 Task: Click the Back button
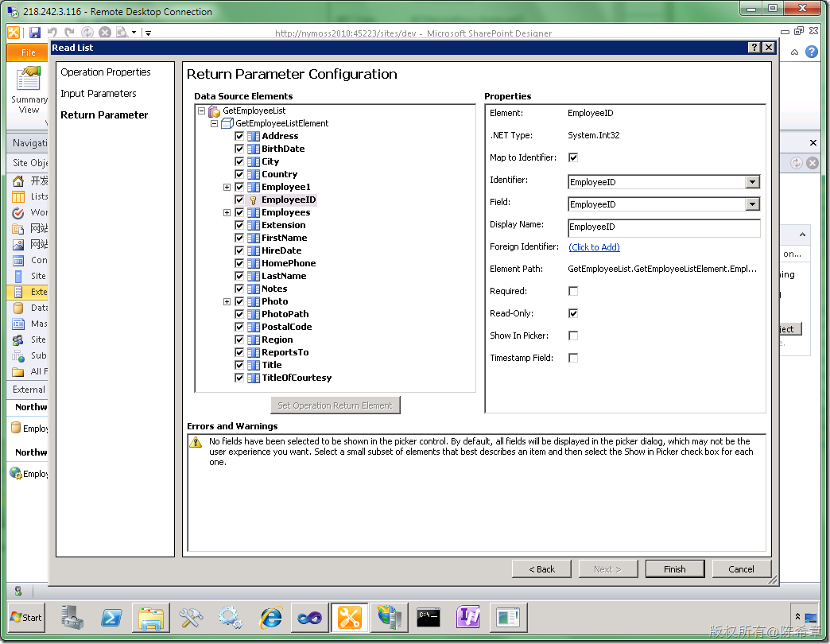click(x=541, y=568)
